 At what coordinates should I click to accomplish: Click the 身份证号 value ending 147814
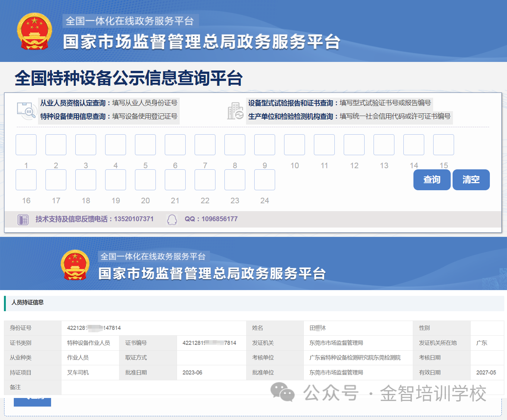point(94,328)
